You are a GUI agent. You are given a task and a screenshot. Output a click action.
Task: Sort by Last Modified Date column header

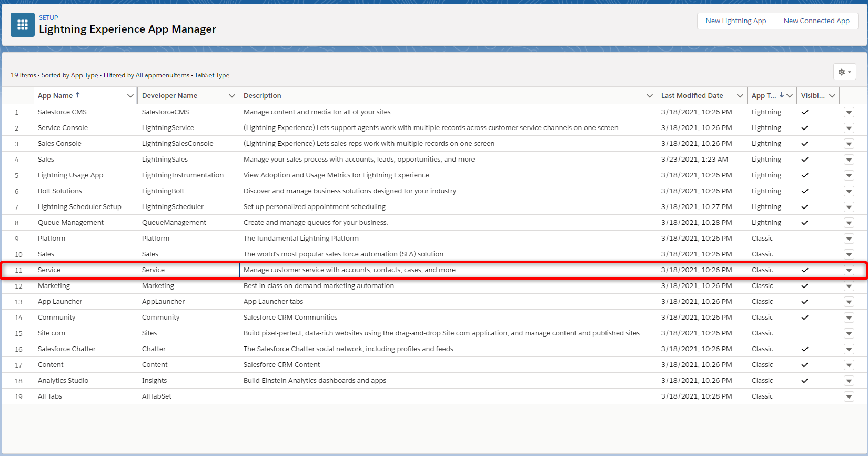(x=692, y=96)
